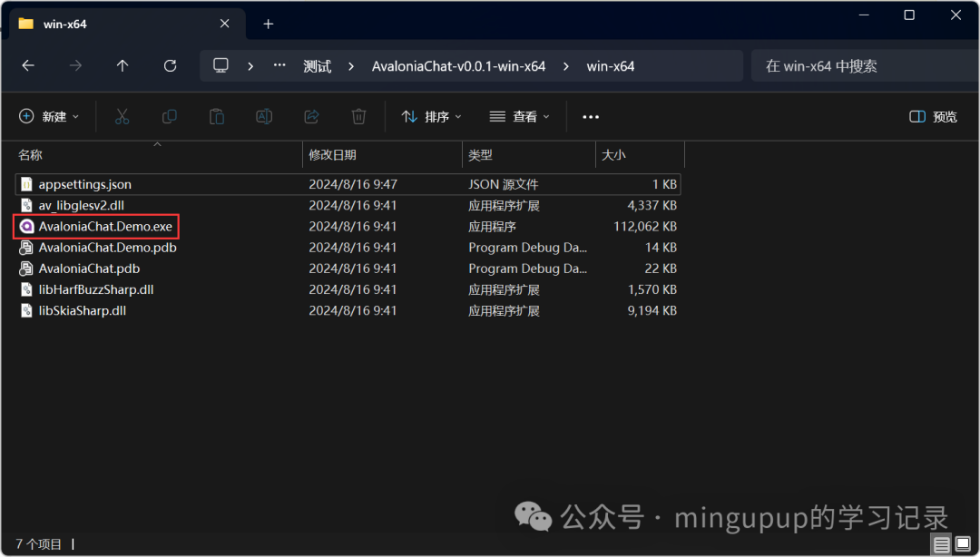Screen dimensions: 980x557
Task: Refresh the current folder view
Action: 170,66
